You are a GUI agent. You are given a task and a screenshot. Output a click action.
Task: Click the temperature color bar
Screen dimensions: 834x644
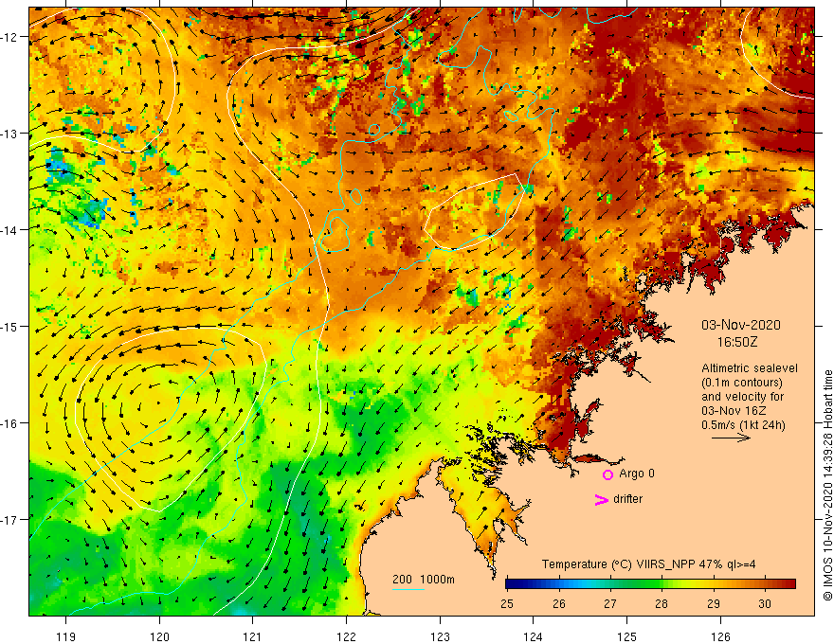pos(650,584)
